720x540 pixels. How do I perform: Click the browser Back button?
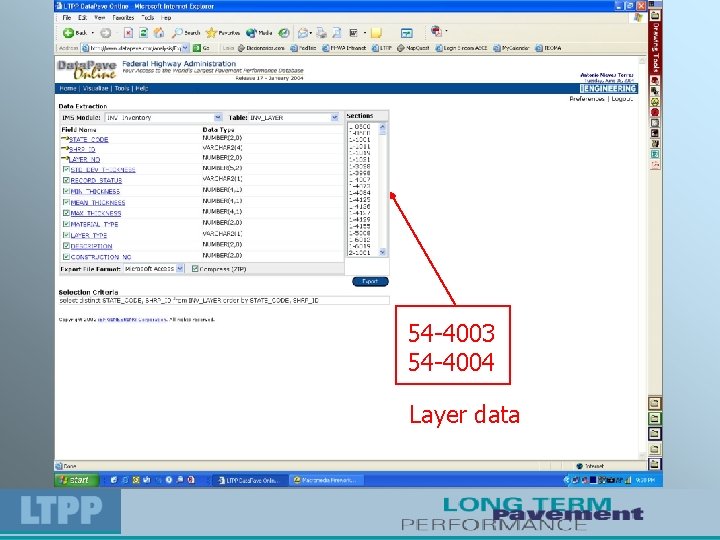(75, 33)
